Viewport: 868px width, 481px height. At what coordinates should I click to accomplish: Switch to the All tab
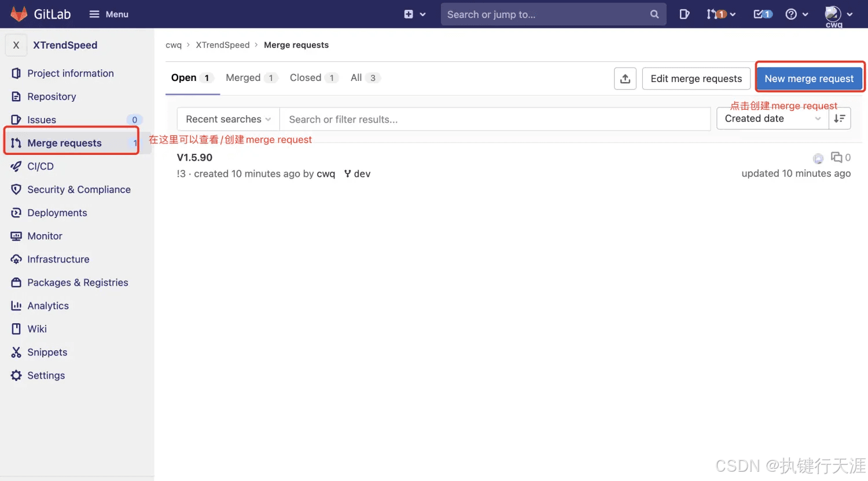[x=365, y=78]
